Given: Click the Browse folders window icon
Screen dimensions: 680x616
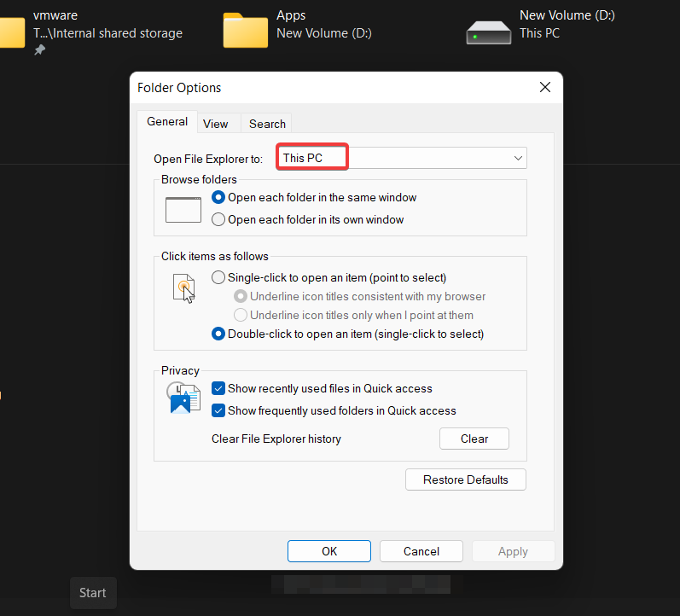Looking at the screenshot, I should coord(183,209).
